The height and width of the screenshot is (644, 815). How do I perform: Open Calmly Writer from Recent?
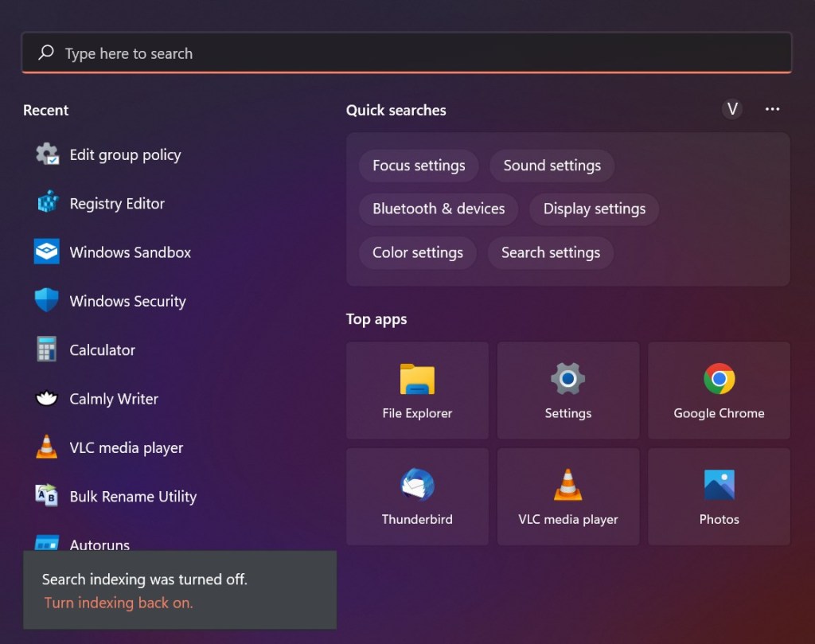(113, 399)
